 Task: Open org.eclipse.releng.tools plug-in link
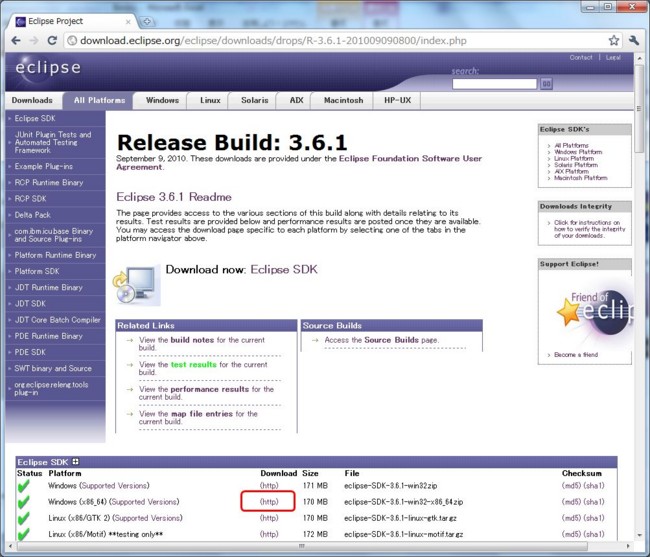click(x=51, y=388)
